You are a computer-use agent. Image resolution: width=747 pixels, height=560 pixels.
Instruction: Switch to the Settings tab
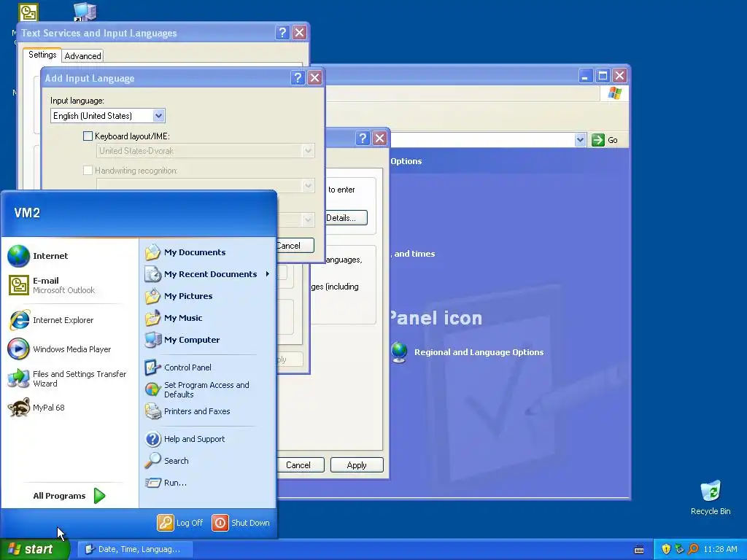(x=42, y=55)
